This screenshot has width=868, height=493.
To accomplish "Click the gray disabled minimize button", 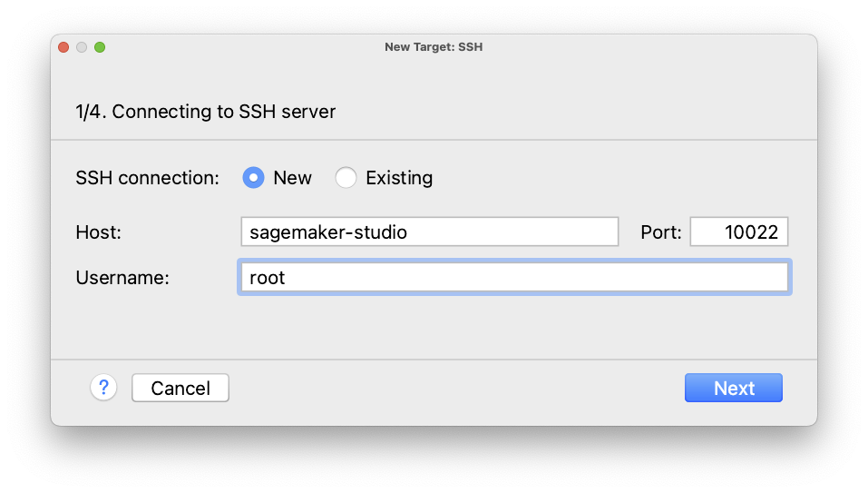I will coord(82,47).
